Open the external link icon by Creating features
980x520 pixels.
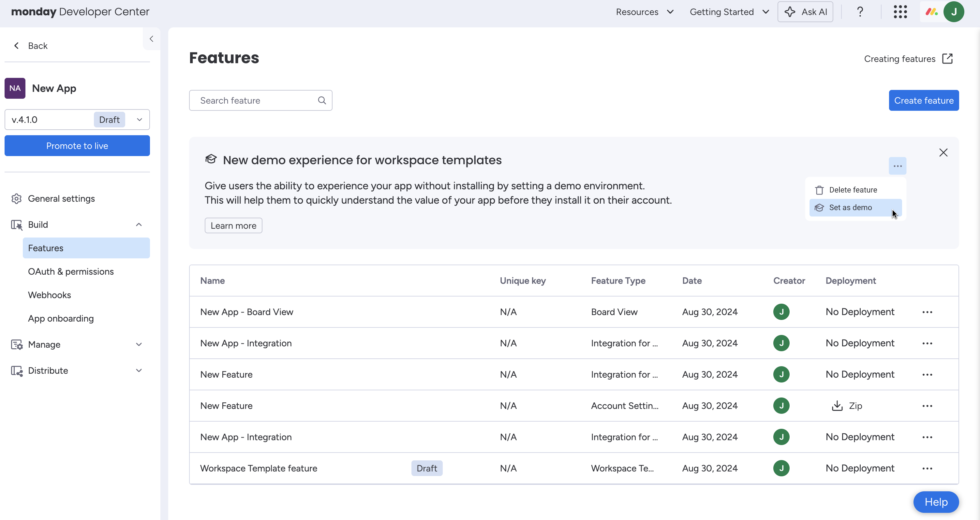pyautogui.click(x=947, y=59)
